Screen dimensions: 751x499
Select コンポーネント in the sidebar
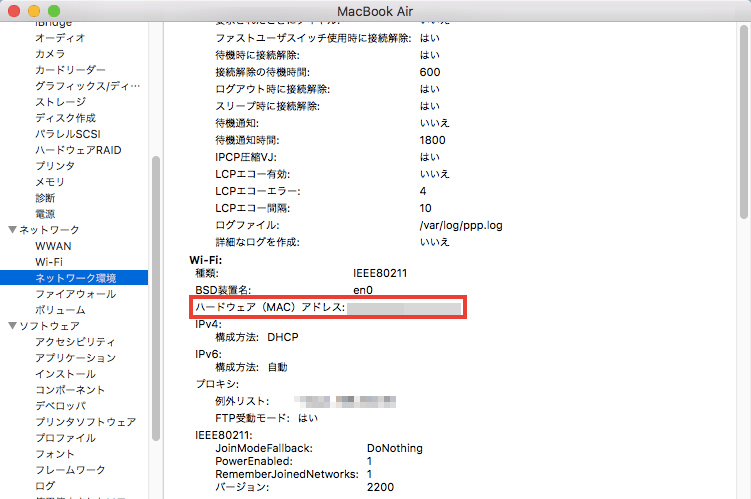pyautogui.click(x=70, y=390)
